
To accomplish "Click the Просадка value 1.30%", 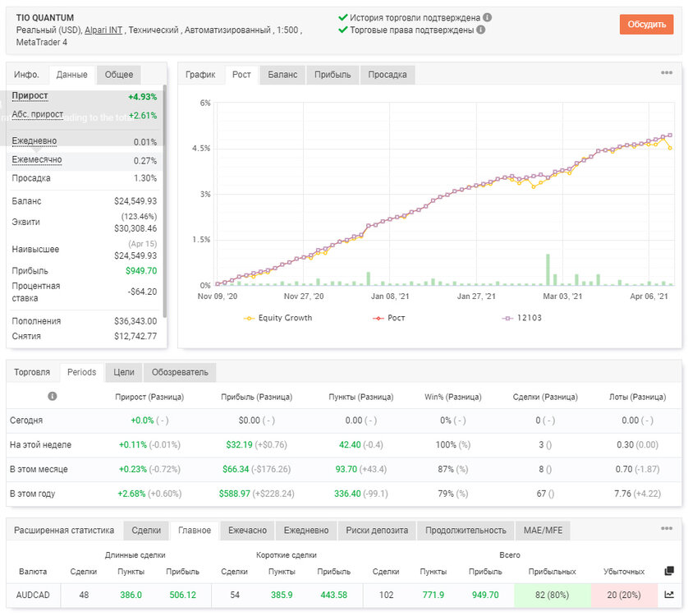I will pyautogui.click(x=145, y=178).
